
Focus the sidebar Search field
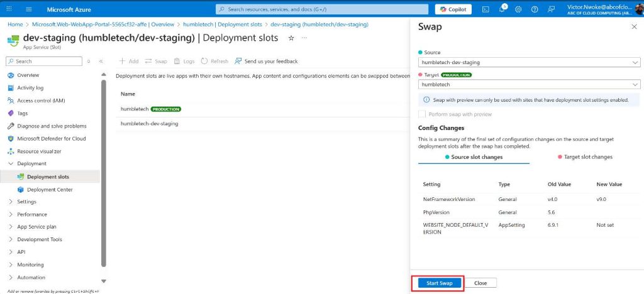[x=44, y=61]
